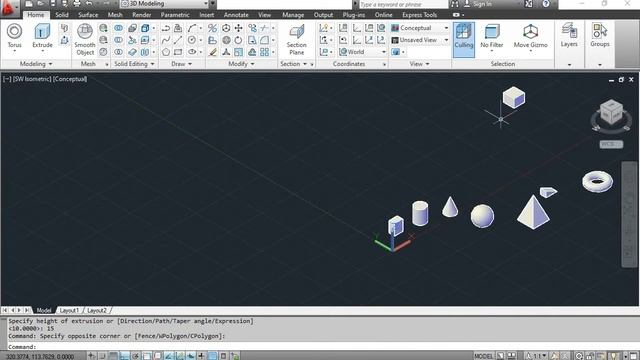
Task: Click the solid Union icon in Solid Editing
Action: (118, 28)
